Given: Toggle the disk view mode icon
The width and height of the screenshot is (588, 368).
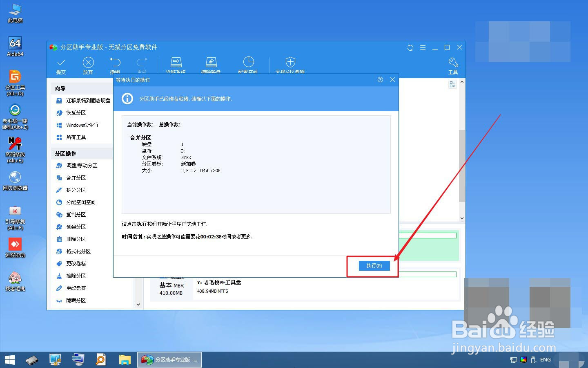Looking at the screenshot, I should pos(452,84).
